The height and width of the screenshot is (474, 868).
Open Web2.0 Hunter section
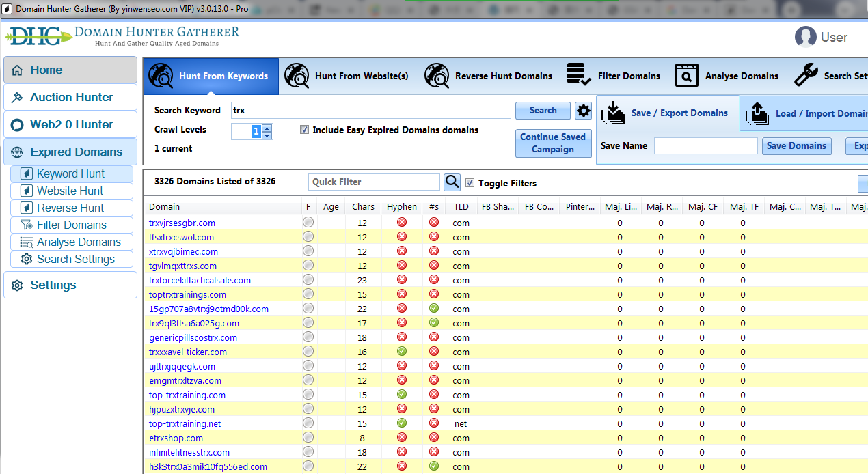(x=70, y=124)
